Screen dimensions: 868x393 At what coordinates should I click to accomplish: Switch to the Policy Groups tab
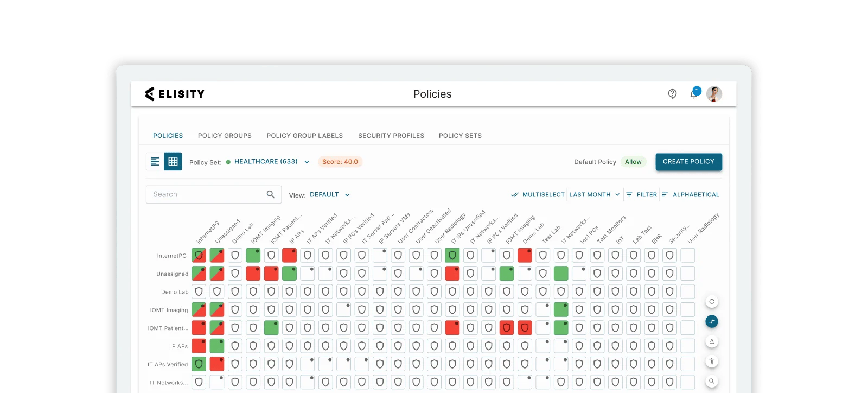(225, 136)
